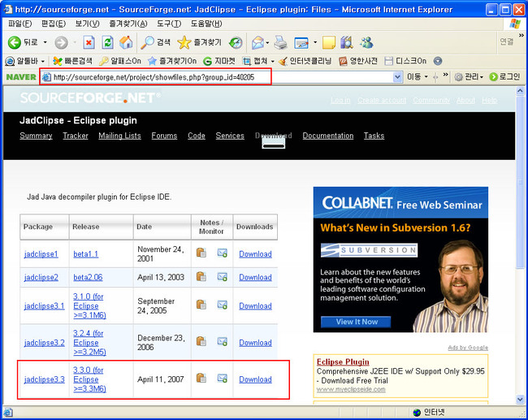
Task: Open the Forums tab
Action: (x=164, y=136)
